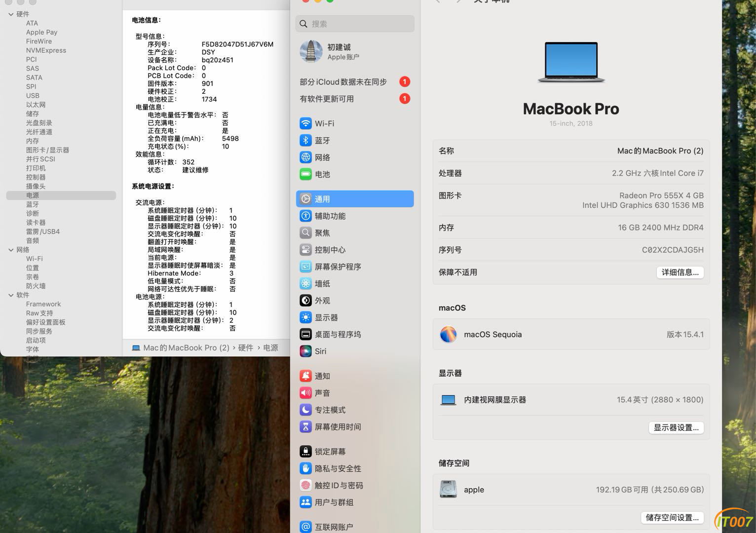Select 以太网 in the hardware list

click(x=36, y=105)
